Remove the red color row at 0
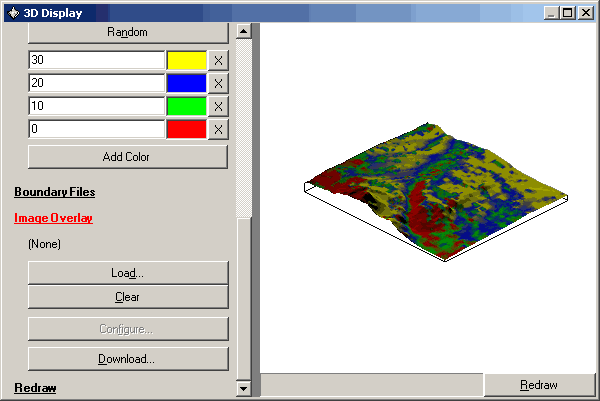 [218, 129]
